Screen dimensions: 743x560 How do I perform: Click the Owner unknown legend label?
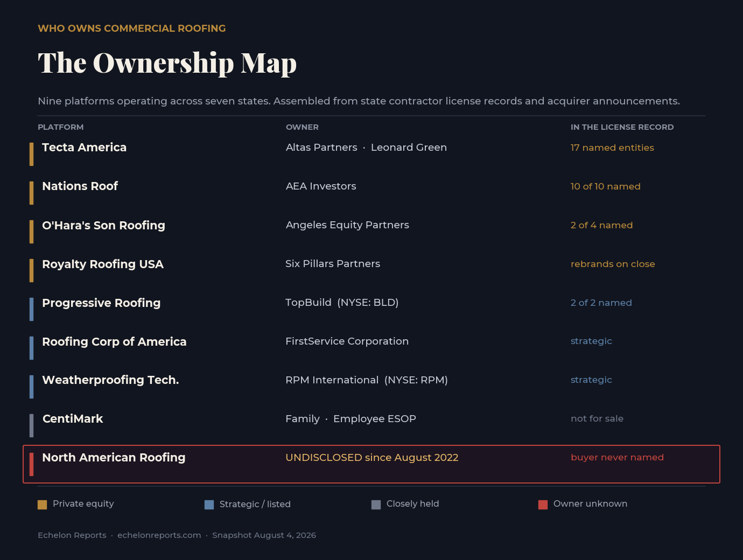click(x=590, y=504)
